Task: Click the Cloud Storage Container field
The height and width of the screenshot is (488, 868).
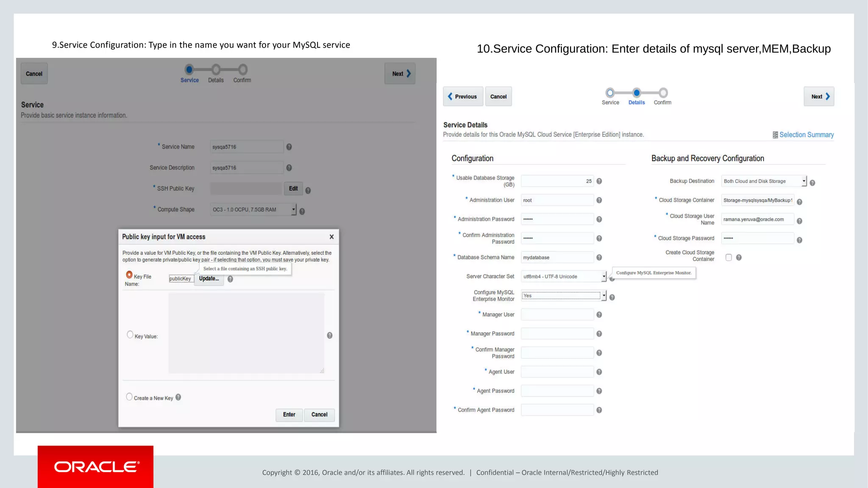Action: click(x=758, y=200)
